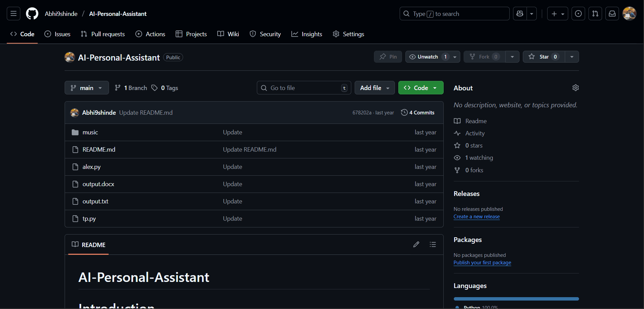Open the green Code clone dropdown
The image size is (644, 309).
click(x=421, y=88)
